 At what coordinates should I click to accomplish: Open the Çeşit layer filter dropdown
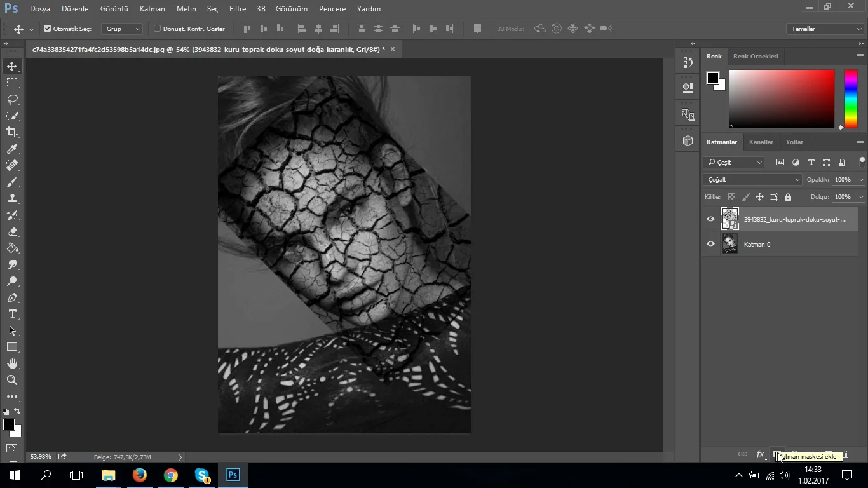pos(734,163)
